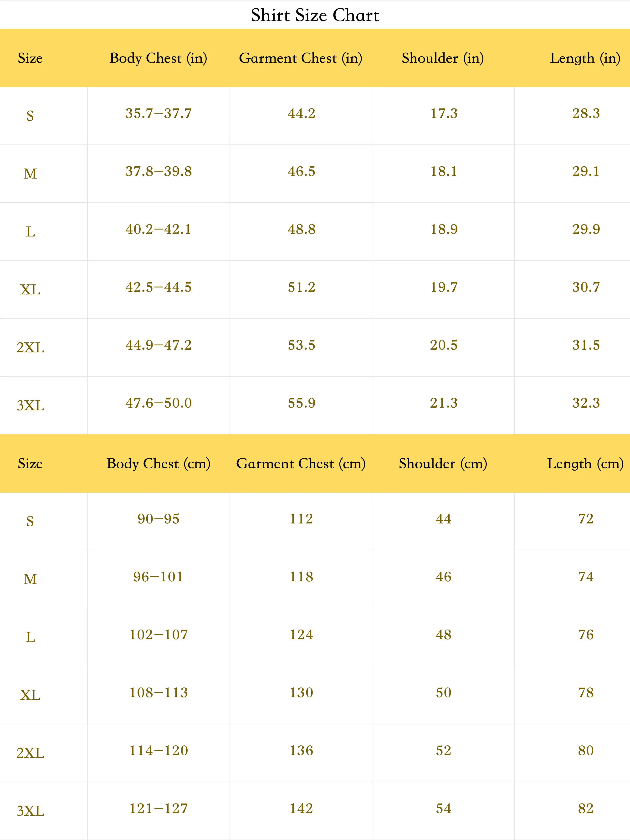Select the Body Chest (cm) column header
This screenshot has height=840, width=630.
(158, 464)
